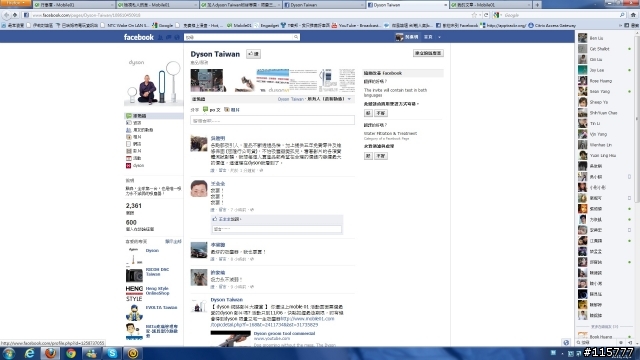Open Chrome from the taskbar

71,353
